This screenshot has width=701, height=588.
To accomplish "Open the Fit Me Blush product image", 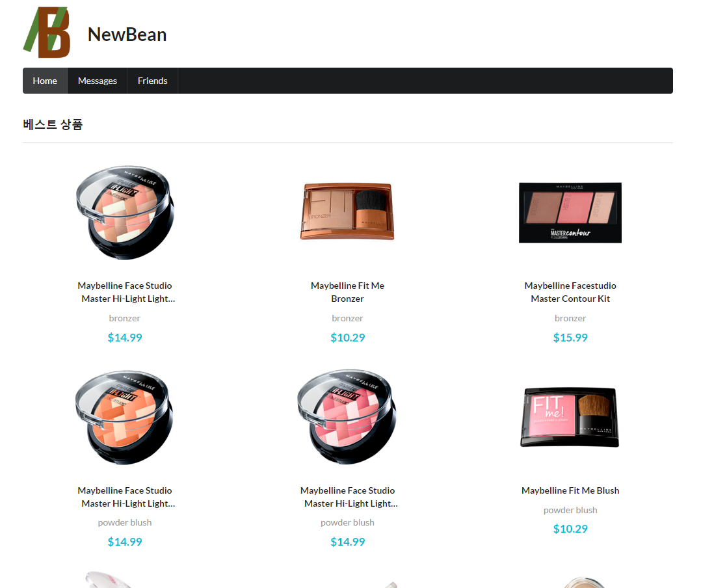I will coord(570,417).
